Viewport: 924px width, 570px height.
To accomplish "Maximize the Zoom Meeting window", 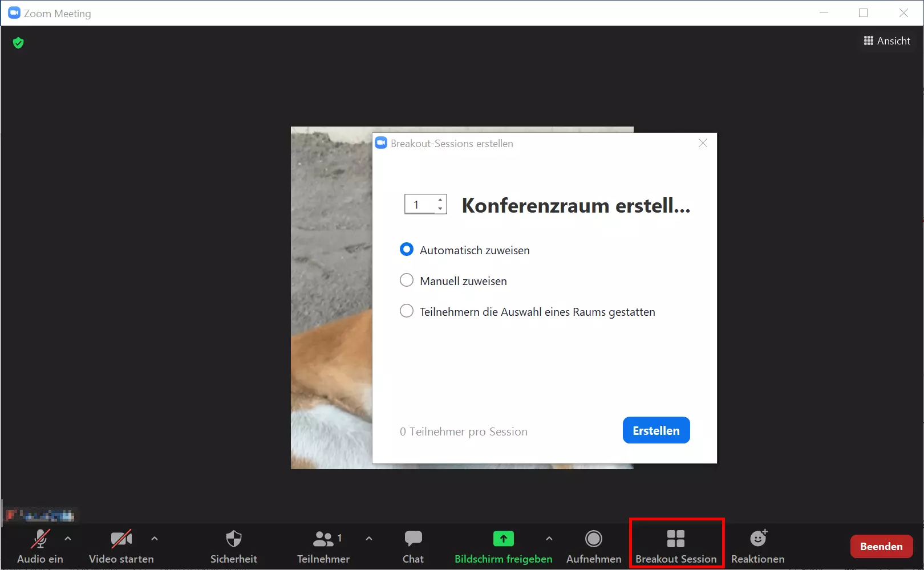I will coord(864,13).
